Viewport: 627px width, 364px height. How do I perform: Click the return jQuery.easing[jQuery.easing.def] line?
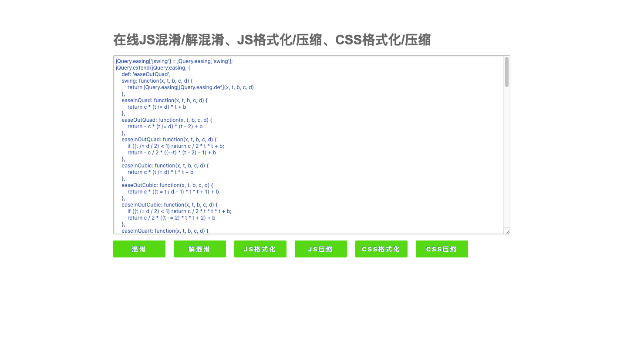tap(191, 87)
